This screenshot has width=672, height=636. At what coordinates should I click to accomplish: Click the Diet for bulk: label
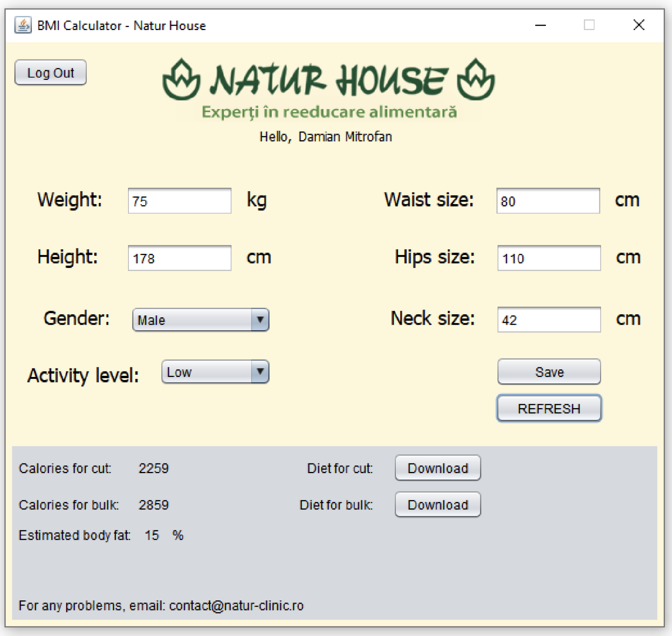tap(336, 505)
